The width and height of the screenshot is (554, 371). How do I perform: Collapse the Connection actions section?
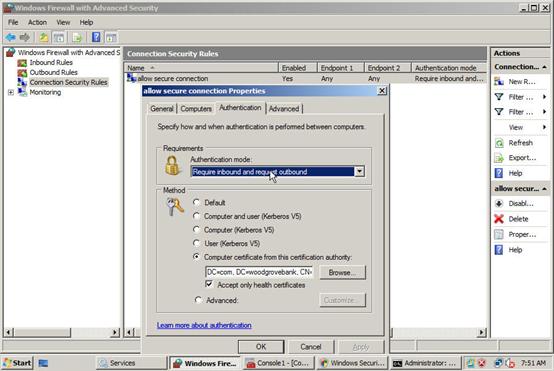(x=544, y=67)
